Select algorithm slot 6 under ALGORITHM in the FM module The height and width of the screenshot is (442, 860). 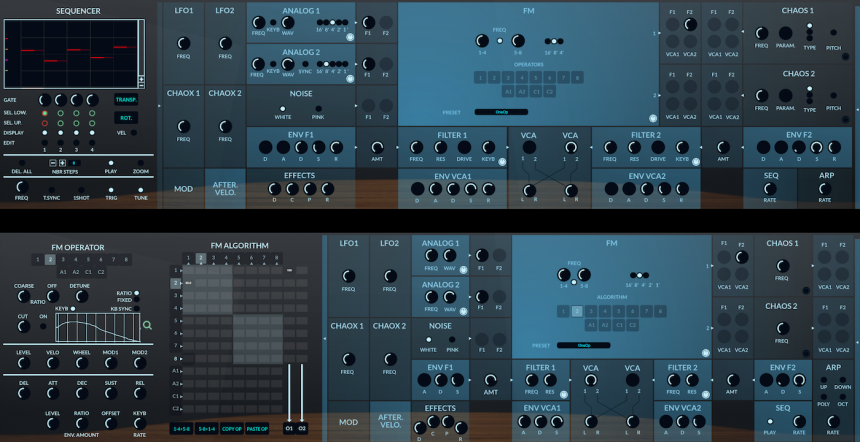pyautogui.click(x=633, y=311)
